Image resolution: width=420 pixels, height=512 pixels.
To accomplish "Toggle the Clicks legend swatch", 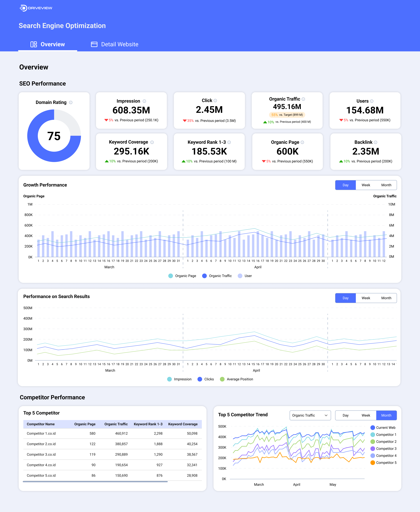I will pyautogui.click(x=200, y=379).
